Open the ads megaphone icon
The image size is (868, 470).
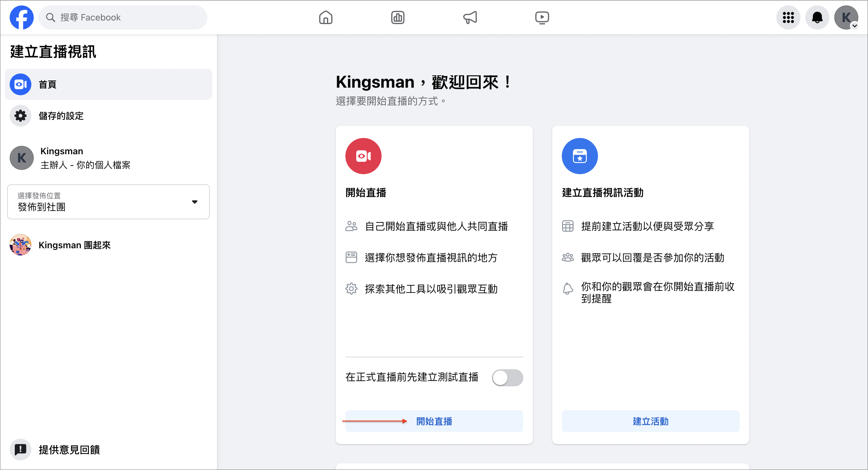[x=470, y=17]
